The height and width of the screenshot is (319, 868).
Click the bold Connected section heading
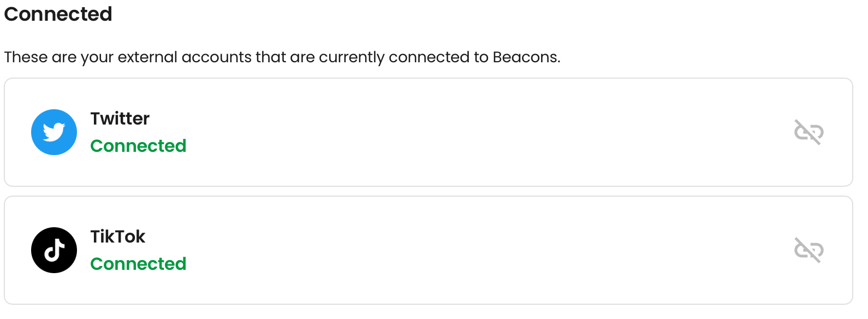click(58, 14)
